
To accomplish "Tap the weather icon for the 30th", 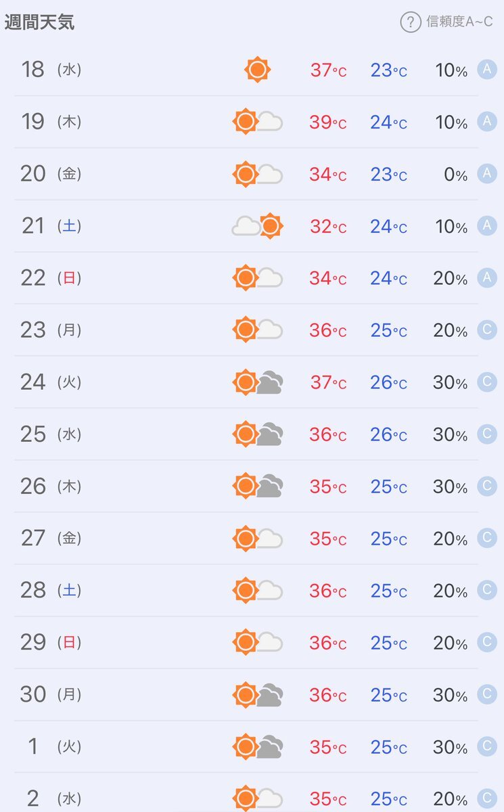I will click(257, 695).
